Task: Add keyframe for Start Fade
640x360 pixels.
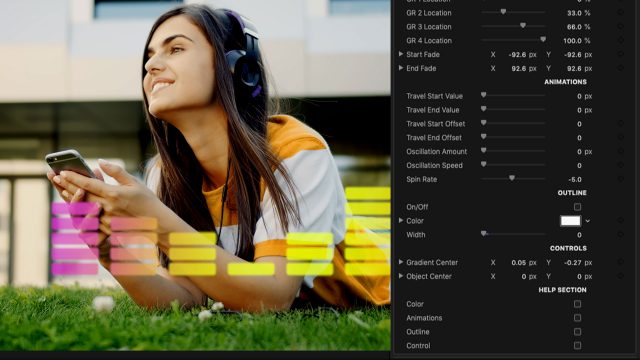Action: pos(620,55)
